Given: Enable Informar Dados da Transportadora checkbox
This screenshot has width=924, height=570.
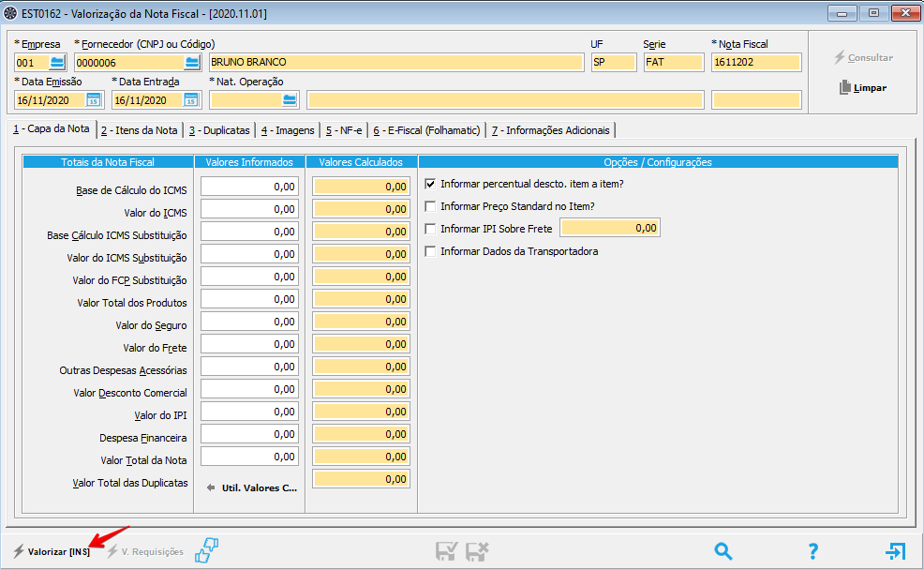Looking at the screenshot, I should click(431, 251).
